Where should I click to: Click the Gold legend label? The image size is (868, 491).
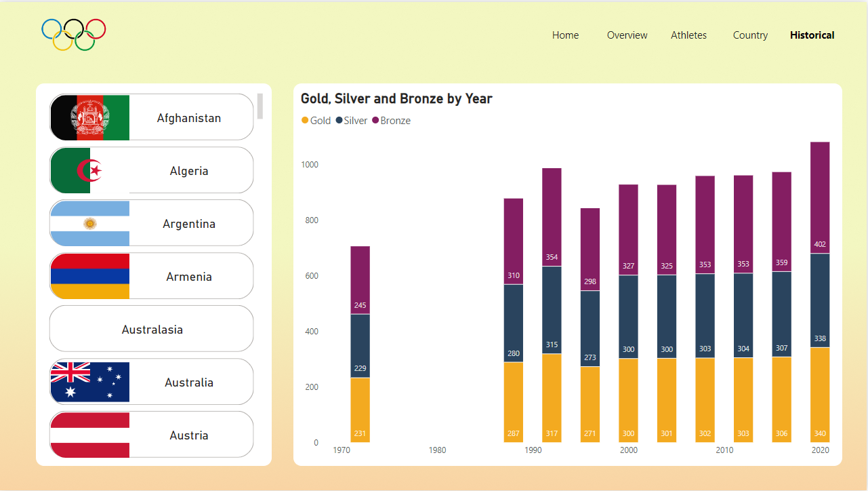[321, 121]
